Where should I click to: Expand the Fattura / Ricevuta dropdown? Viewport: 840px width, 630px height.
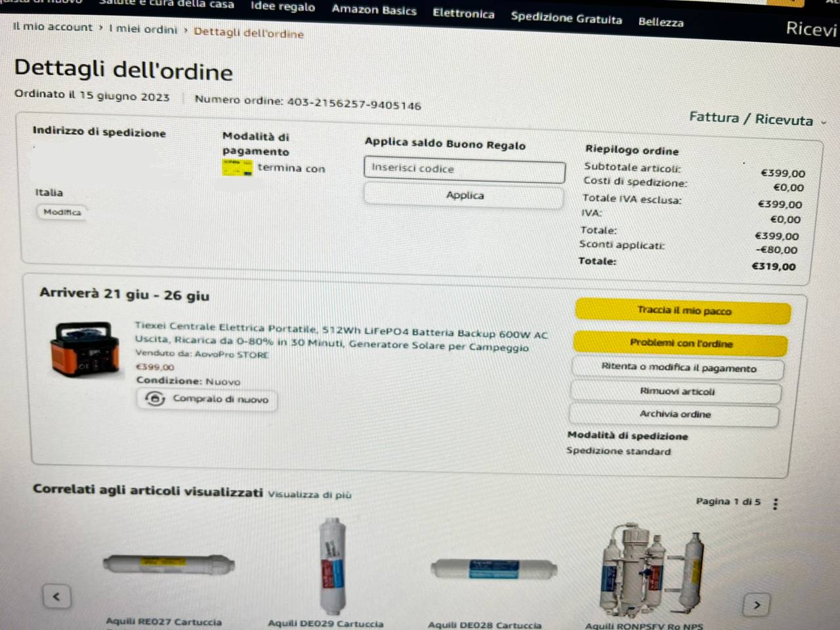coord(757,119)
